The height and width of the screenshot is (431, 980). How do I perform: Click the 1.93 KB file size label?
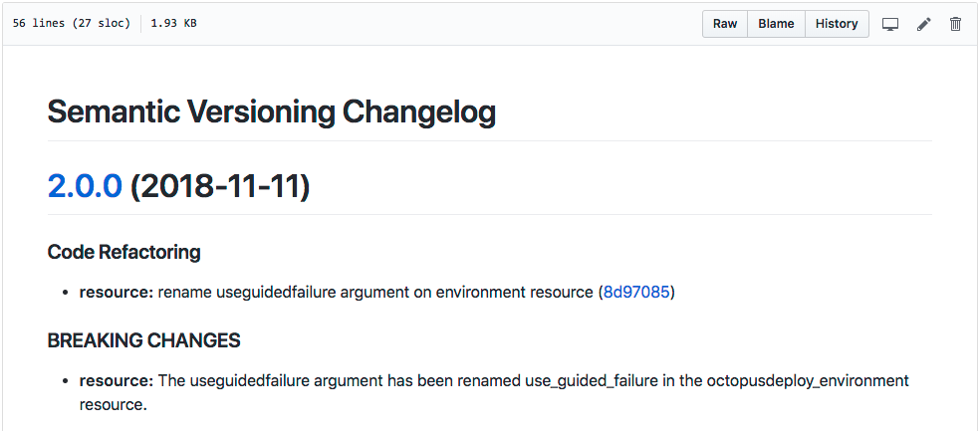173,24
